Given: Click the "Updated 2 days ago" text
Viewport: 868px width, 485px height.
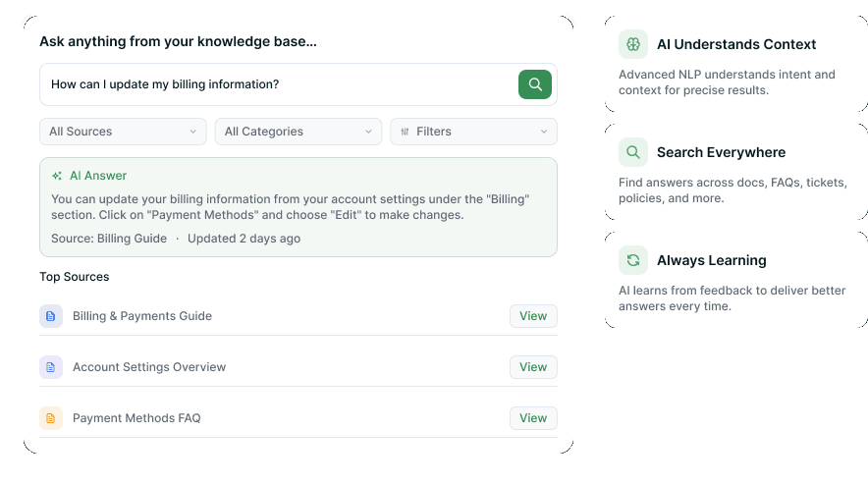Looking at the screenshot, I should (244, 239).
